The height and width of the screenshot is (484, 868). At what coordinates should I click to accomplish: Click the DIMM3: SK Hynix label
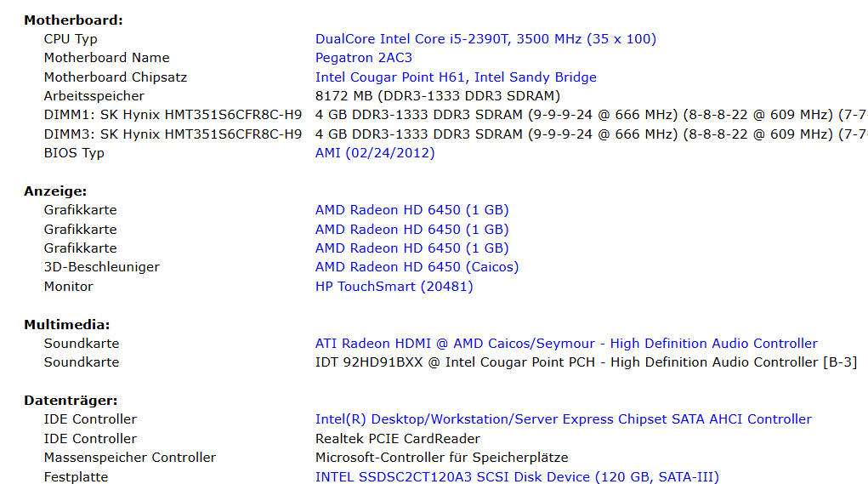pos(173,134)
